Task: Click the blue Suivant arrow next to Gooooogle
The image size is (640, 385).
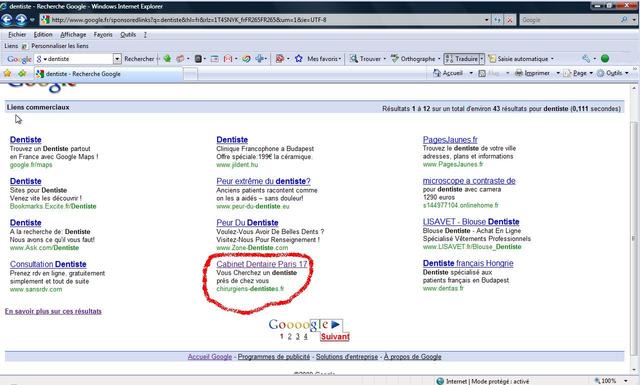Action: point(336,325)
